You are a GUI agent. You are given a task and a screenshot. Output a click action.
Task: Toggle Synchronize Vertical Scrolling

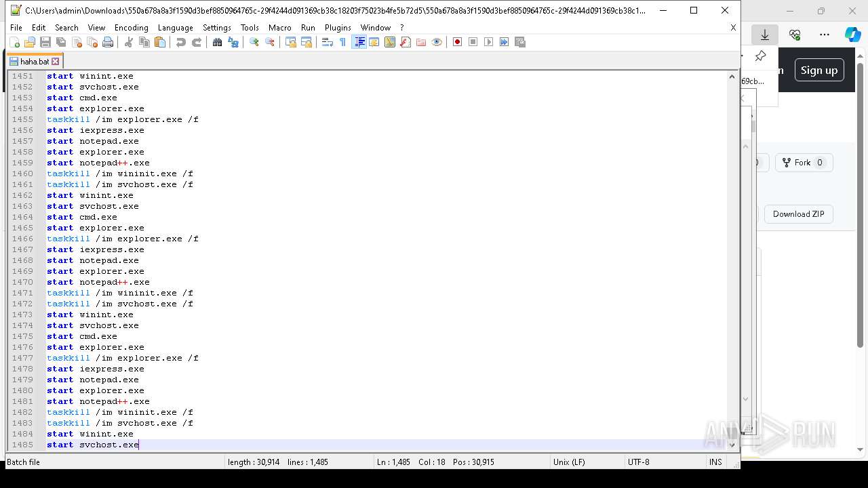(x=291, y=42)
